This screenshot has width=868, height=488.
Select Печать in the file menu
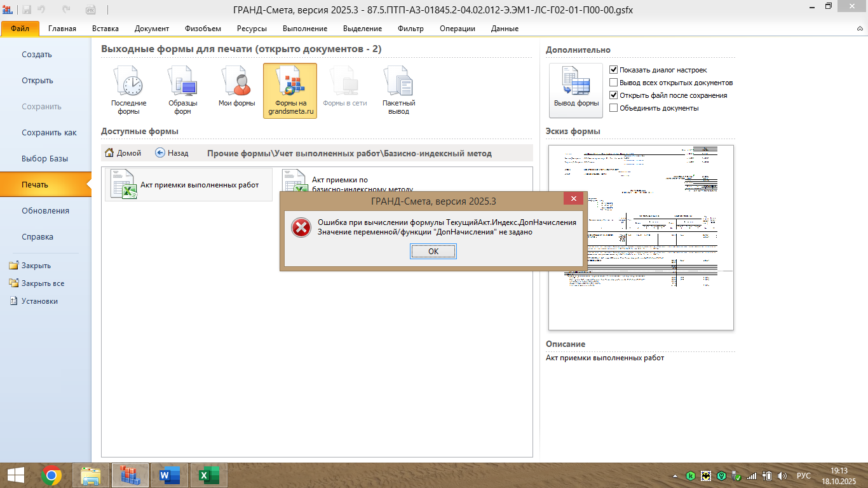click(x=46, y=185)
